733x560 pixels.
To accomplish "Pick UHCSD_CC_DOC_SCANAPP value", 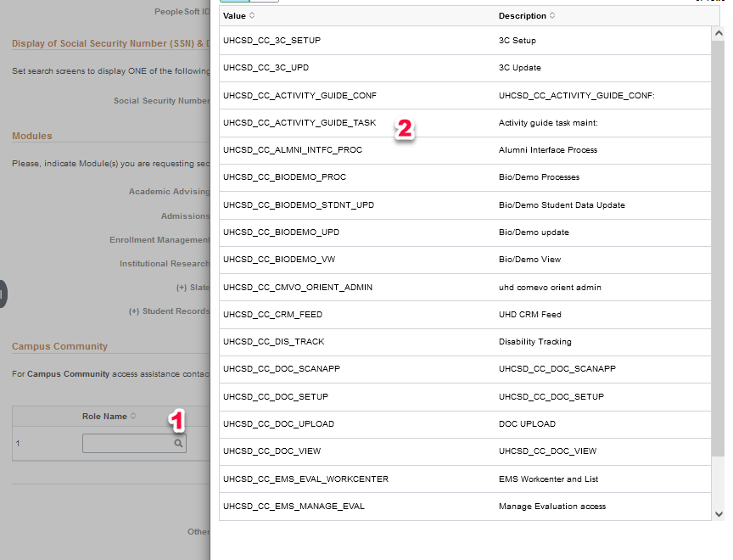I will [282, 368].
